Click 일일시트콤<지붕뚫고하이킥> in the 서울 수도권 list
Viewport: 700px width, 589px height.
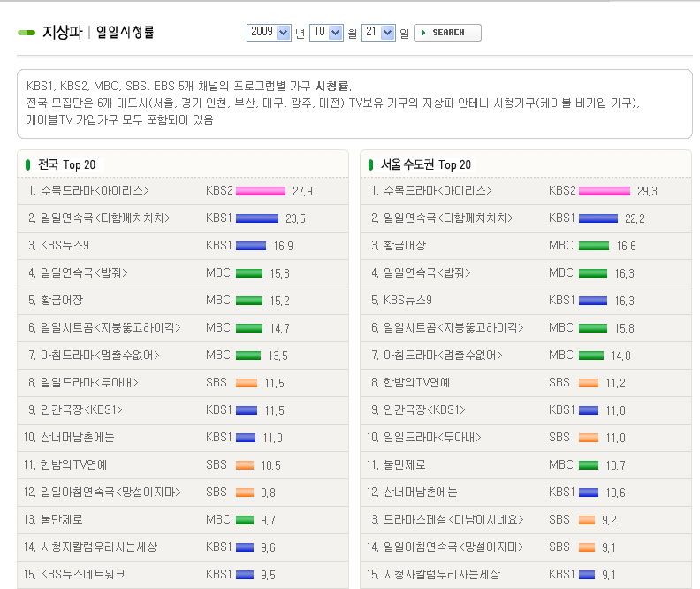453,327
